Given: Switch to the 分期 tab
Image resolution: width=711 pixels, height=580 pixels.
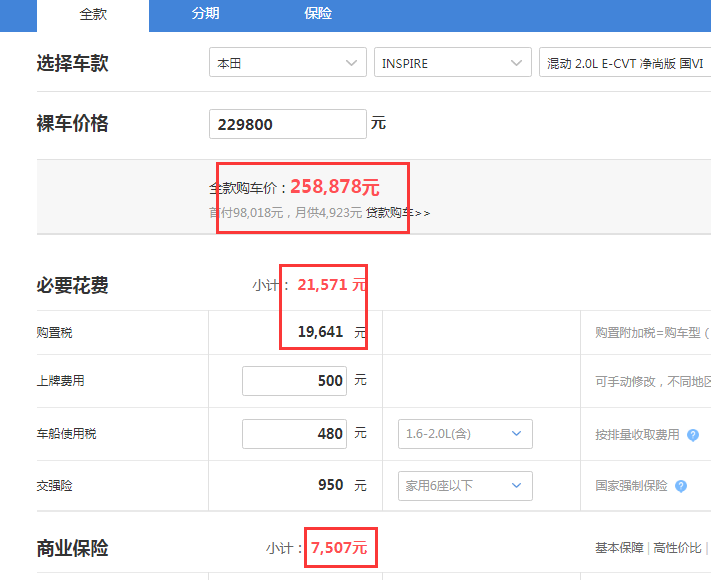Looking at the screenshot, I should click(205, 14).
